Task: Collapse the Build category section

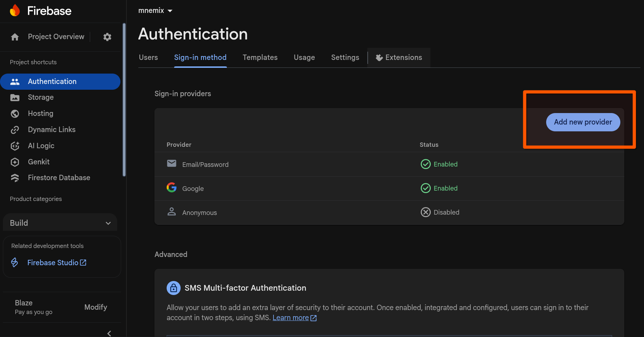Action: click(108, 223)
